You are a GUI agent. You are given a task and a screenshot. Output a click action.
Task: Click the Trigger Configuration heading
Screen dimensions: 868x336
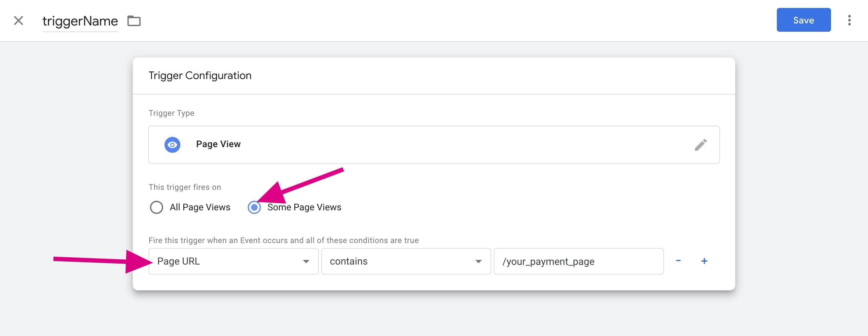(200, 75)
